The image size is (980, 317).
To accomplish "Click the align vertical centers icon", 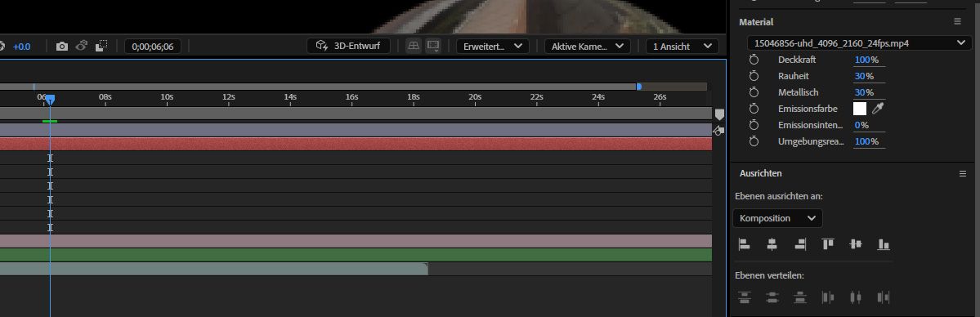I will click(x=856, y=244).
